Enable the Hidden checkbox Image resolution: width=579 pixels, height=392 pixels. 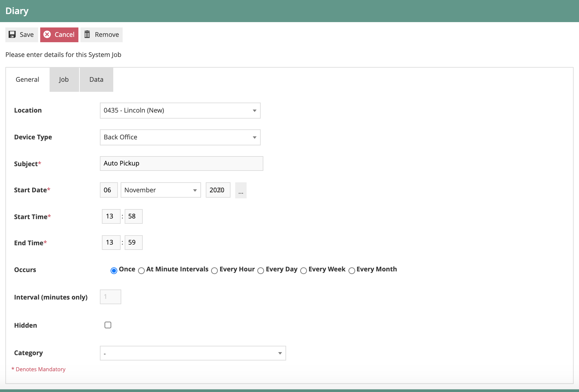[108, 325]
